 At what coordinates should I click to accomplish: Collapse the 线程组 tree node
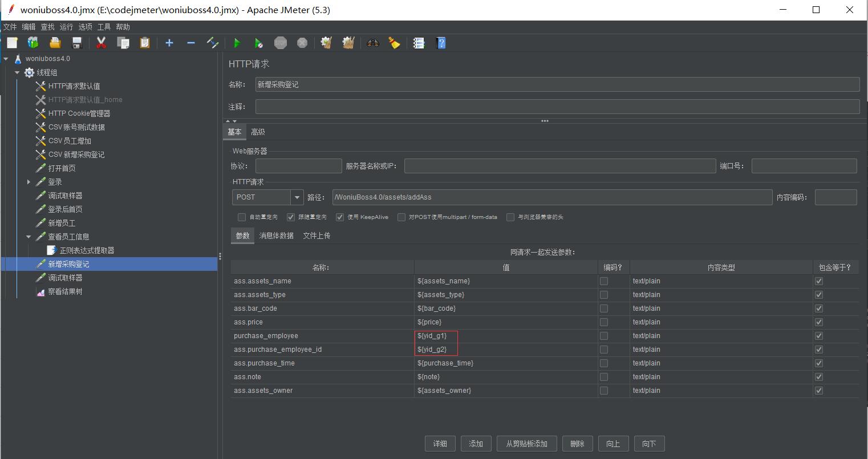(x=17, y=72)
